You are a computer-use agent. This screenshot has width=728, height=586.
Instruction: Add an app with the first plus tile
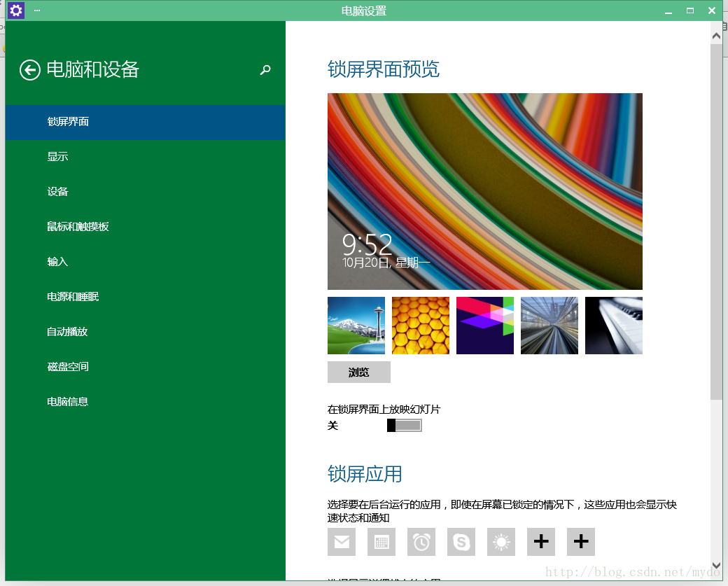point(541,541)
